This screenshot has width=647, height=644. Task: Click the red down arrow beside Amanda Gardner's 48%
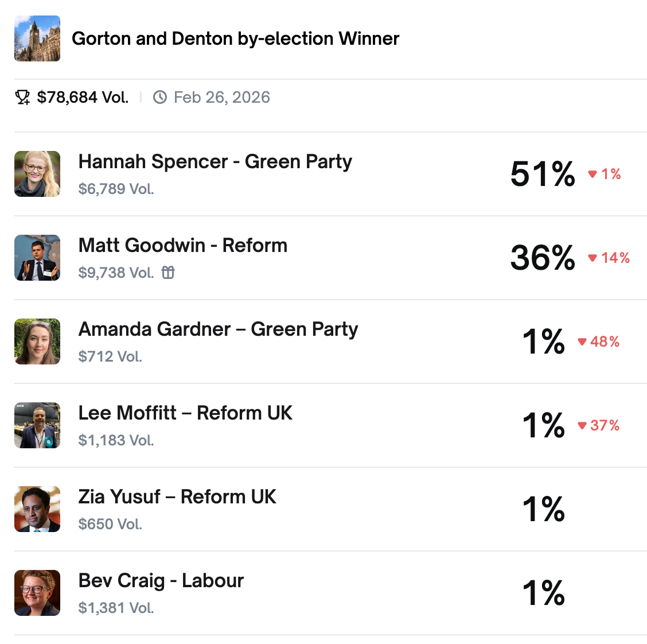click(582, 342)
